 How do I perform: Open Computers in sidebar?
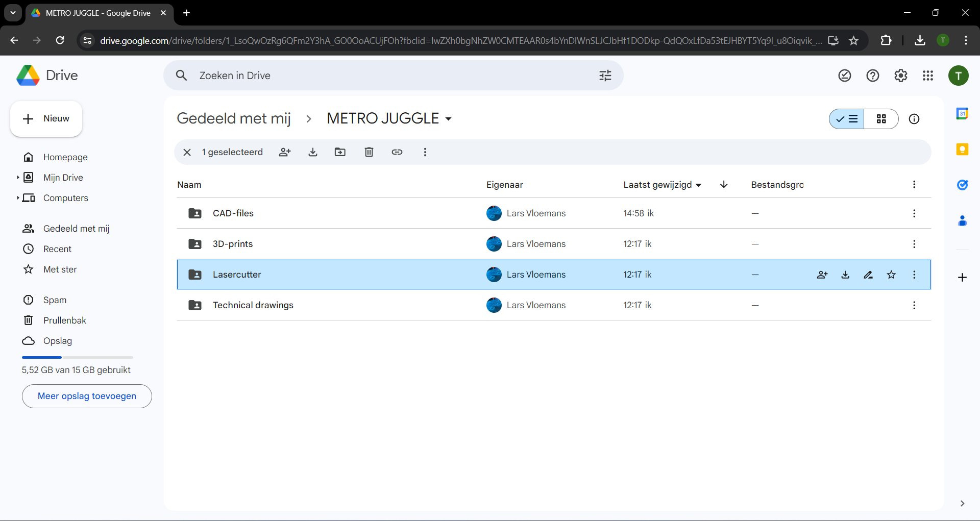click(66, 198)
